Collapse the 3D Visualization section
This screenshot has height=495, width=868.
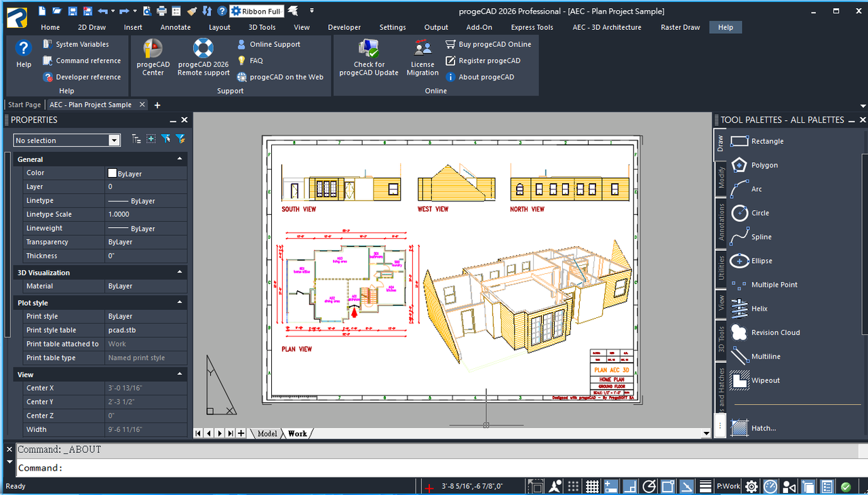tap(180, 272)
